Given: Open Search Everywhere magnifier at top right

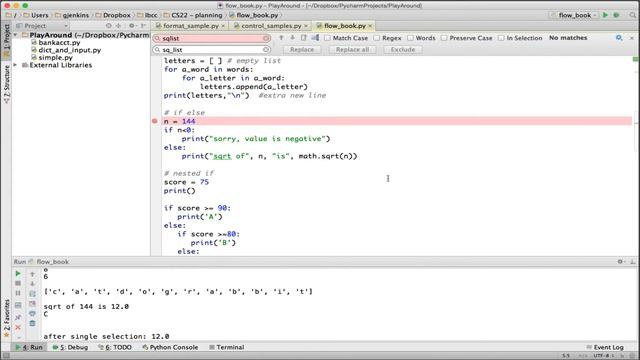Looking at the screenshot, I should click(x=633, y=15).
